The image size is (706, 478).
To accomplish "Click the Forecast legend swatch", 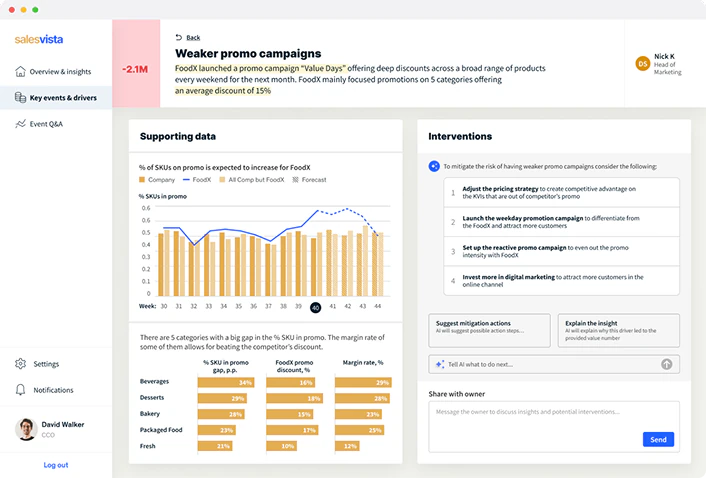I will (x=295, y=180).
